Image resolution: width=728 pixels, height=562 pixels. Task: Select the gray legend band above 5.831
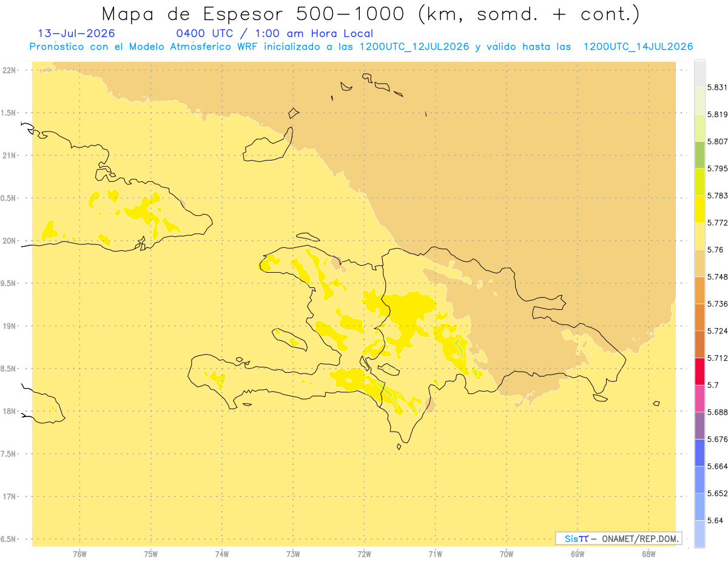coord(699,73)
